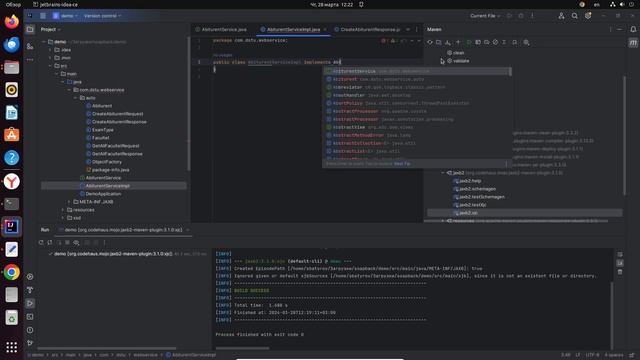Open the Structure tool window icon
This screenshot has height=360, width=640.
pos(30,46)
